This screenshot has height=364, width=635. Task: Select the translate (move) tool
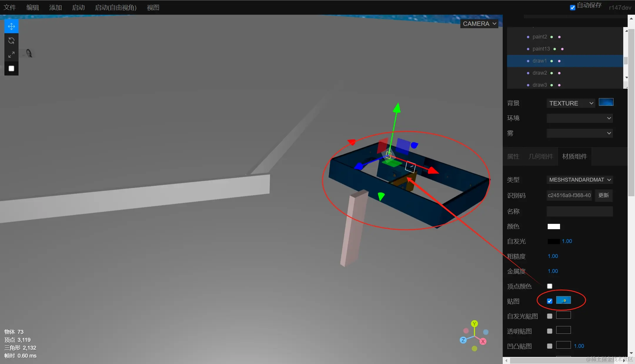11,26
